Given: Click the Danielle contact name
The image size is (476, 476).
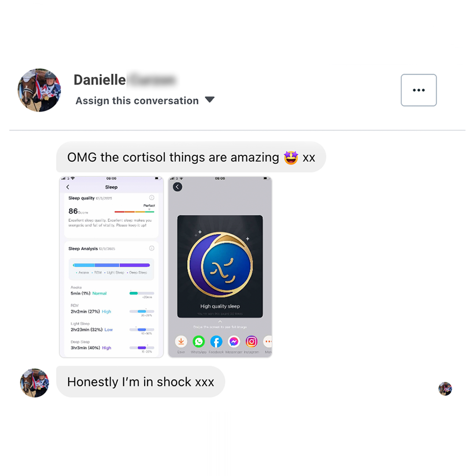Looking at the screenshot, I should click(100, 80).
